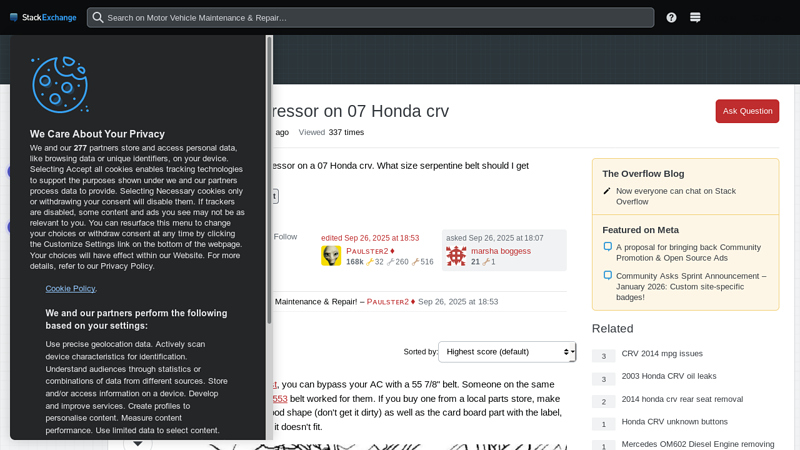Open the Stack Exchange logo home link
Screen dimensions: 800x450
(x=42, y=17)
